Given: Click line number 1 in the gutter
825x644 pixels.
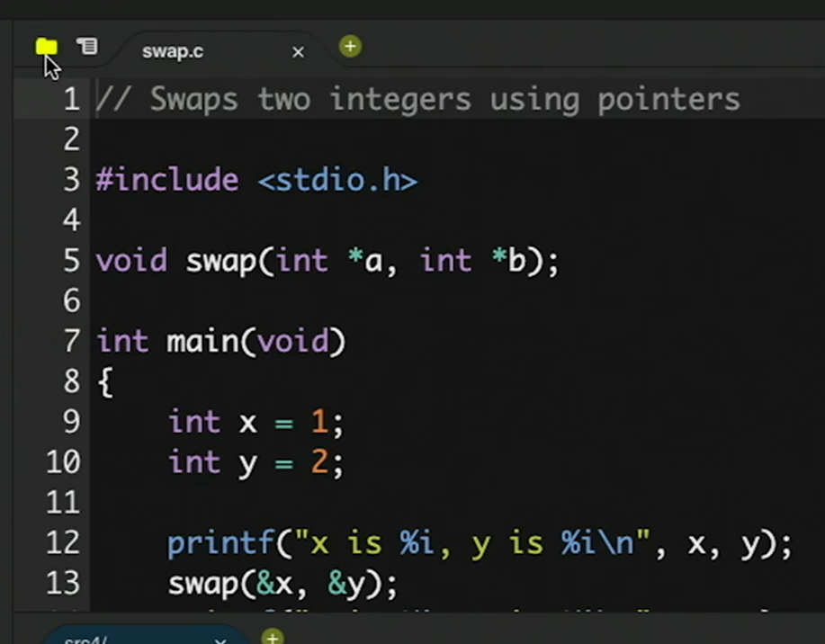Looking at the screenshot, I should click(72, 99).
